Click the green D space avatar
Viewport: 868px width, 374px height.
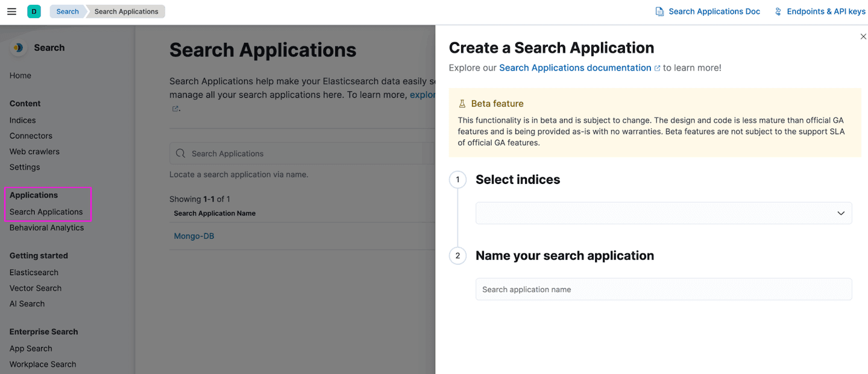34,11
